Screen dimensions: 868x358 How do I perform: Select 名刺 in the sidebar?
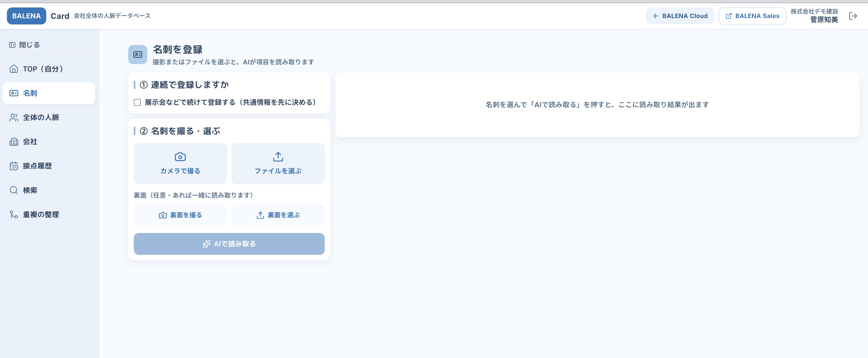tap(49, 93)
